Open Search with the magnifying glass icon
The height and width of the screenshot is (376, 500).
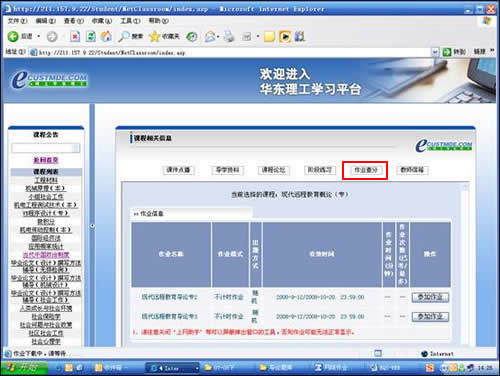pyautogui.click(x=123, y=36)
